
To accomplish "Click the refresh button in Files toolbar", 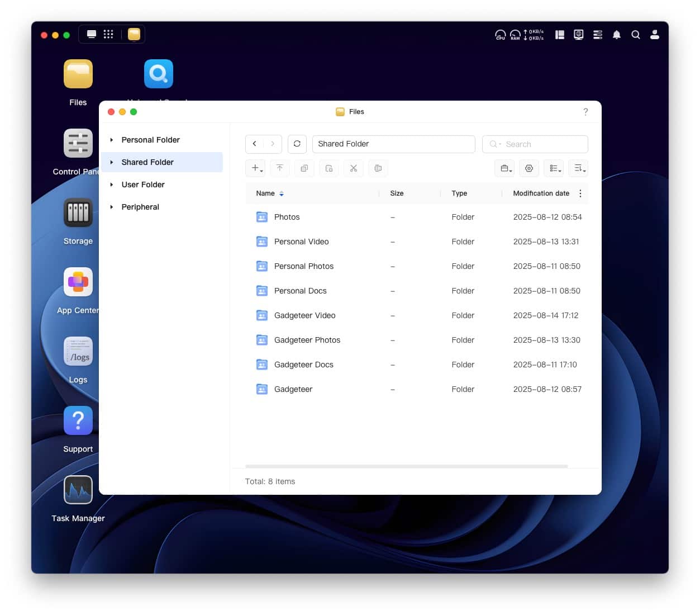I will click(297, 144).
